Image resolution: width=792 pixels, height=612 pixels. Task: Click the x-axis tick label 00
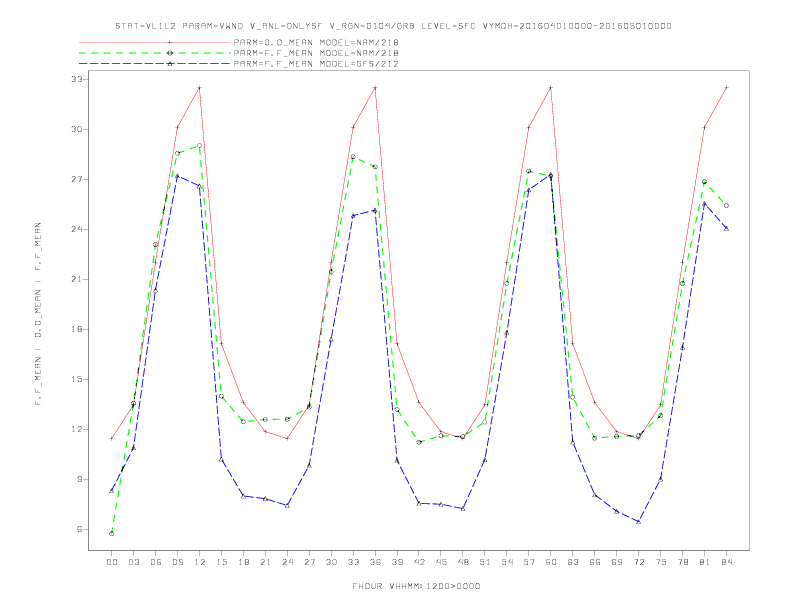coord(112,562)
